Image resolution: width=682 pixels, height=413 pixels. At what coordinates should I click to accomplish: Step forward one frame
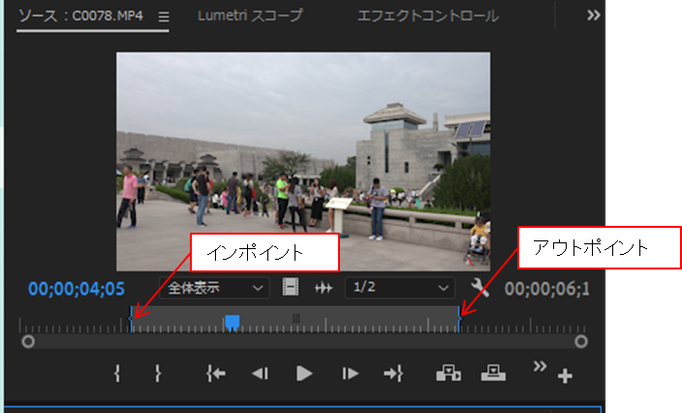[350, 373]
